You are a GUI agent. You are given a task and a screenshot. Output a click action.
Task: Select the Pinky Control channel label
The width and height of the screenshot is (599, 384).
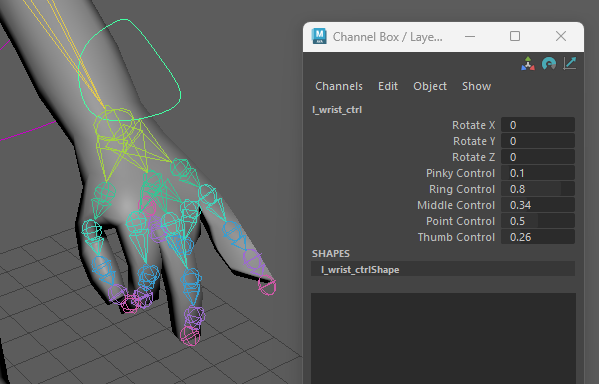pos(460,173)
